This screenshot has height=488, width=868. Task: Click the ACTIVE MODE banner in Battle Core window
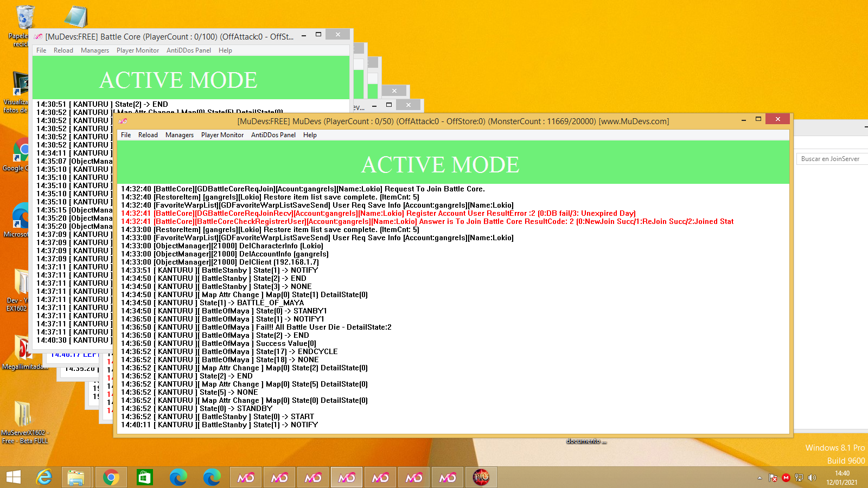tap(191, 78)
